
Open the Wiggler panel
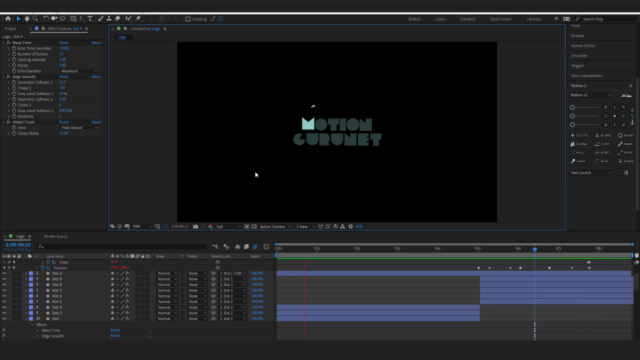coord(578,66)
